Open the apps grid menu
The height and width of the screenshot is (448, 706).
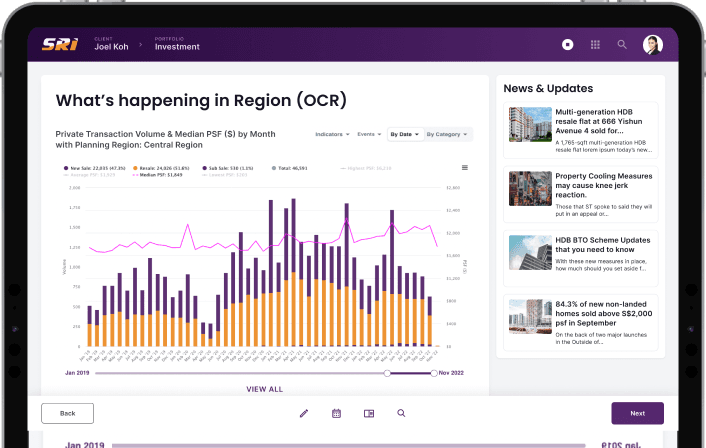595,44
